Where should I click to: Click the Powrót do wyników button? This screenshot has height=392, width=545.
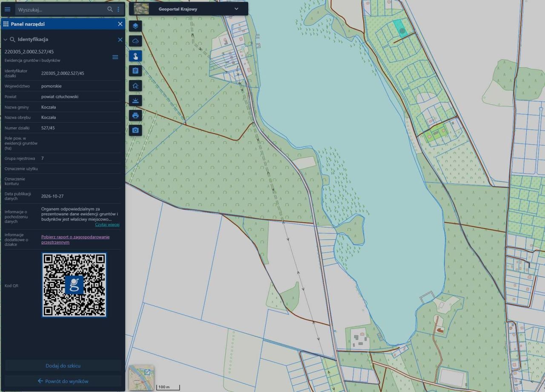(x=63, y=381)
